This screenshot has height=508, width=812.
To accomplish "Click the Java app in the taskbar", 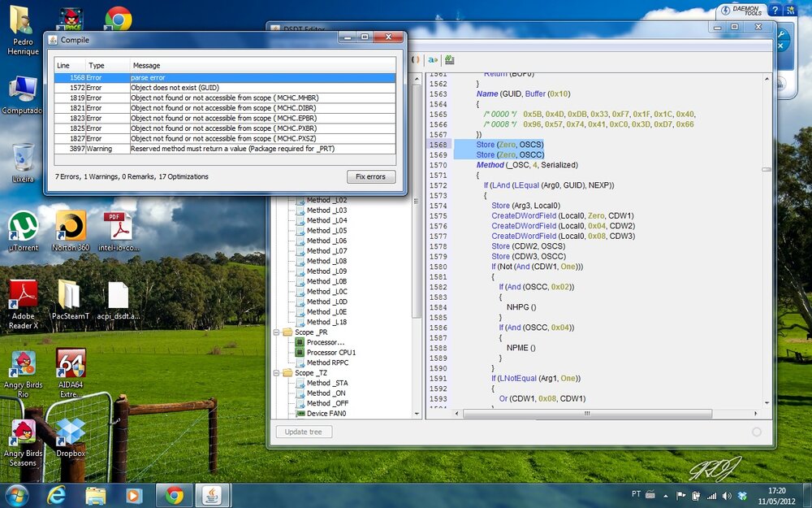I will (210, 495).
